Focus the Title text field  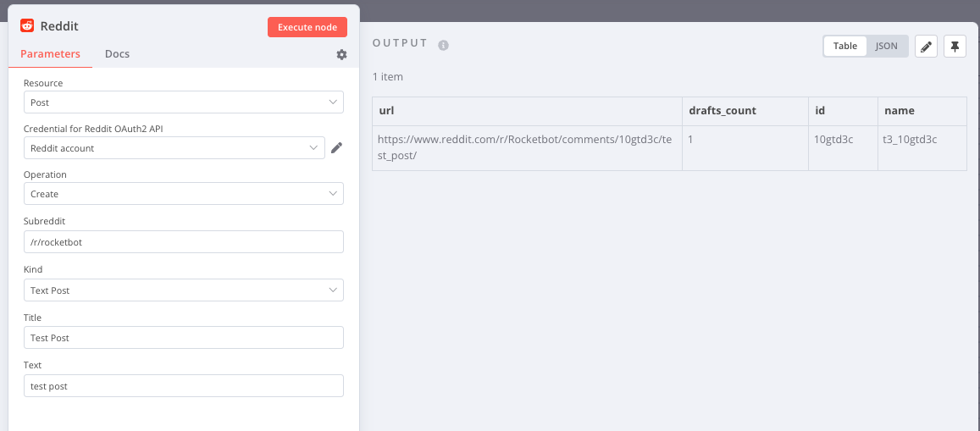pyautogui.click(x=183, y=338)
